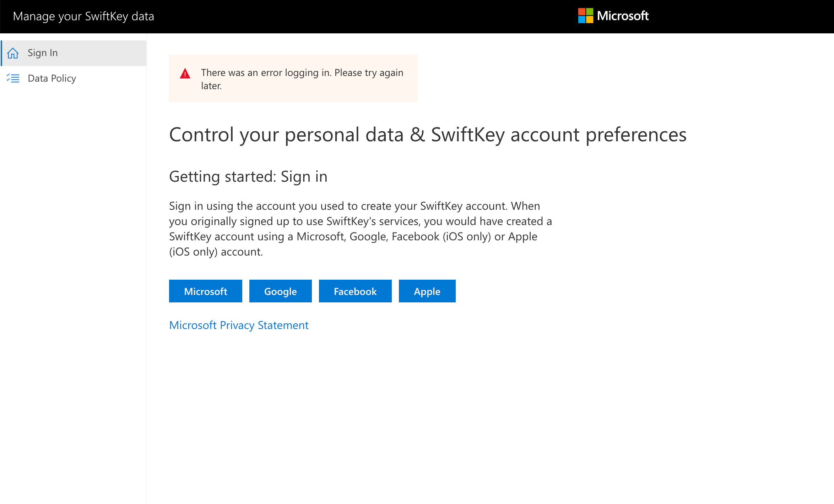Click the checklist icon beside Data Policy

coord(13,78)
